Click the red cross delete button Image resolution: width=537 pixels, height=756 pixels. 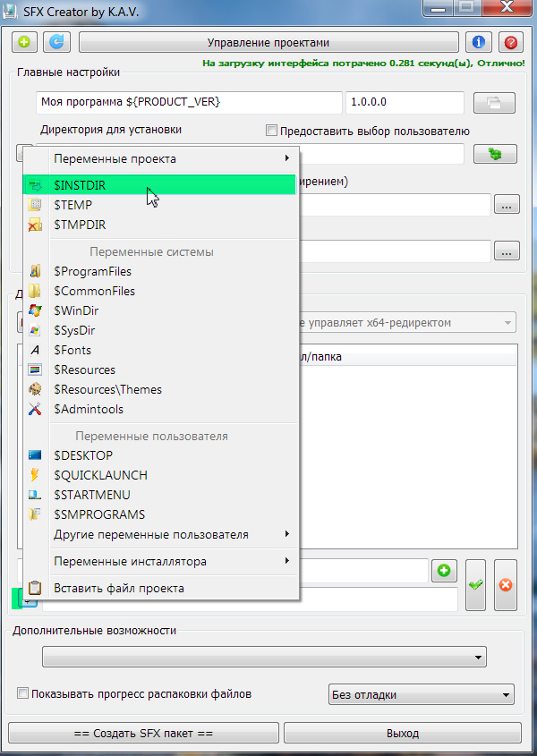coord(506,585)
